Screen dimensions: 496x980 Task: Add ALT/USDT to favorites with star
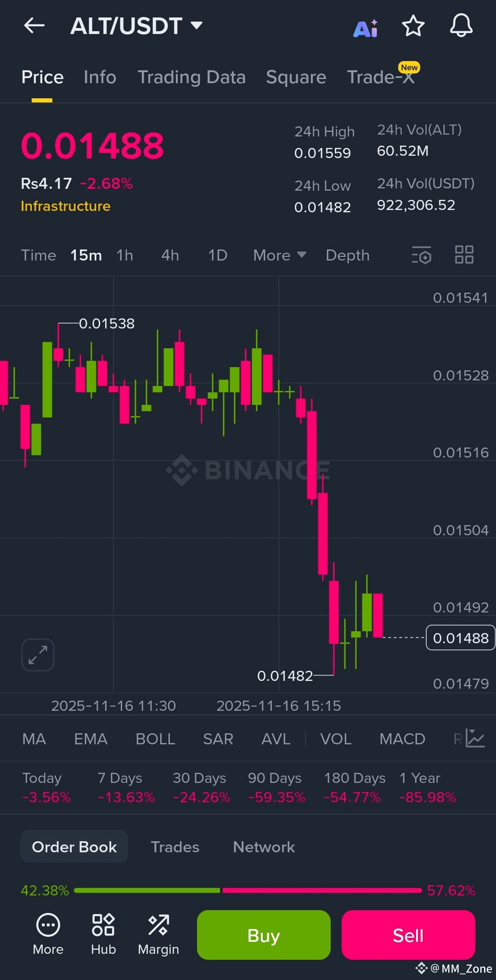tap(413, 26)
